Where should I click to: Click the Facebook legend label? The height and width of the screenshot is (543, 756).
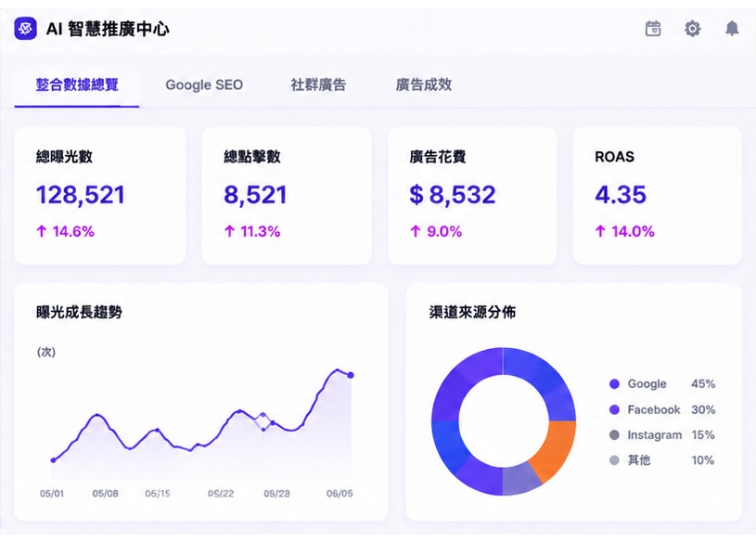click(653, 409)
